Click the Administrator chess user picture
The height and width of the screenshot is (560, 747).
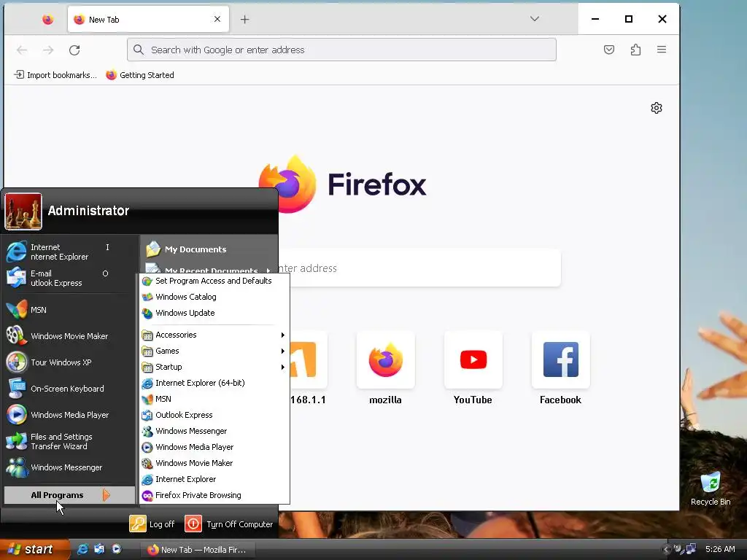pyautogui.click(x=23, y=211)
